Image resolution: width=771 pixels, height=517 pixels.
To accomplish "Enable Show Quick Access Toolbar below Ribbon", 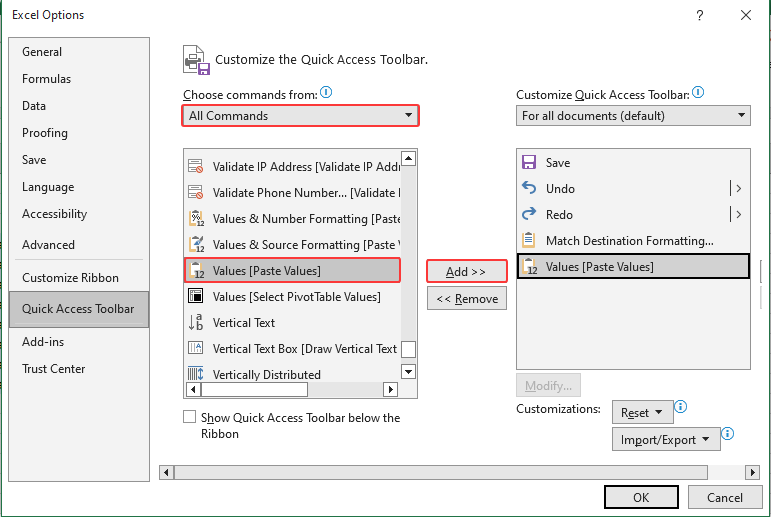I will 190,418.
